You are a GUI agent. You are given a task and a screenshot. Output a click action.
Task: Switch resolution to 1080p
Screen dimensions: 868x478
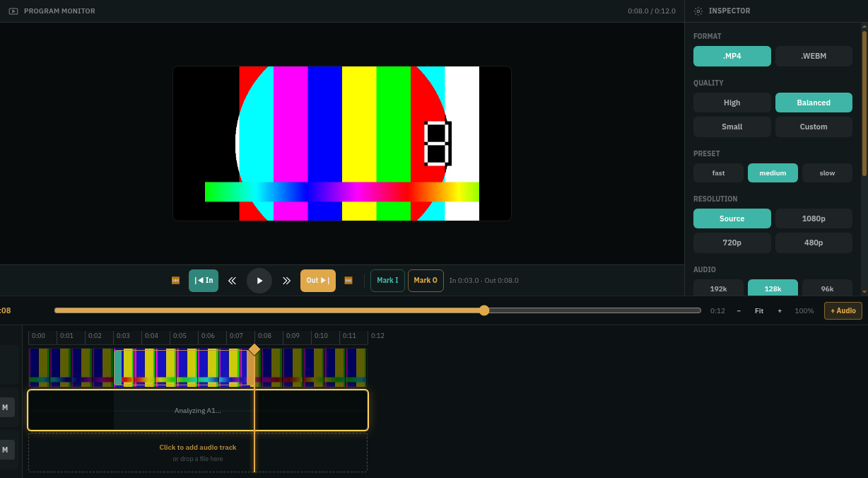point(814,218)
